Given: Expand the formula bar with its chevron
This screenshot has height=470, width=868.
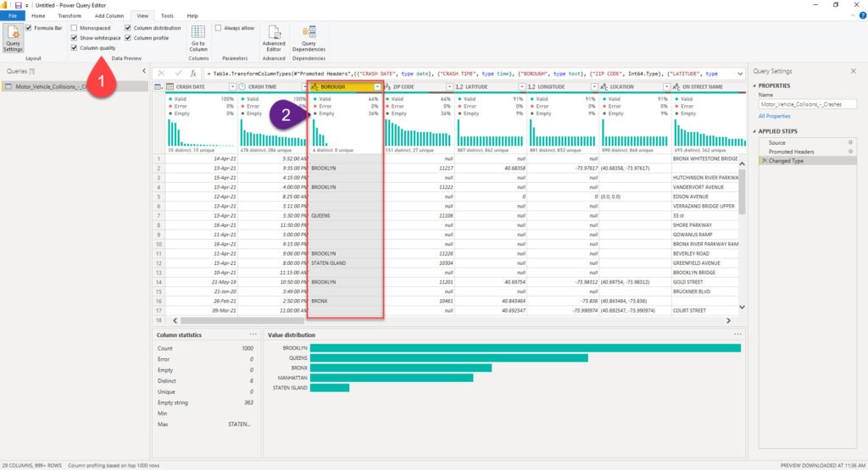Looking at the screenshot, I should click(x=739, y=74).
